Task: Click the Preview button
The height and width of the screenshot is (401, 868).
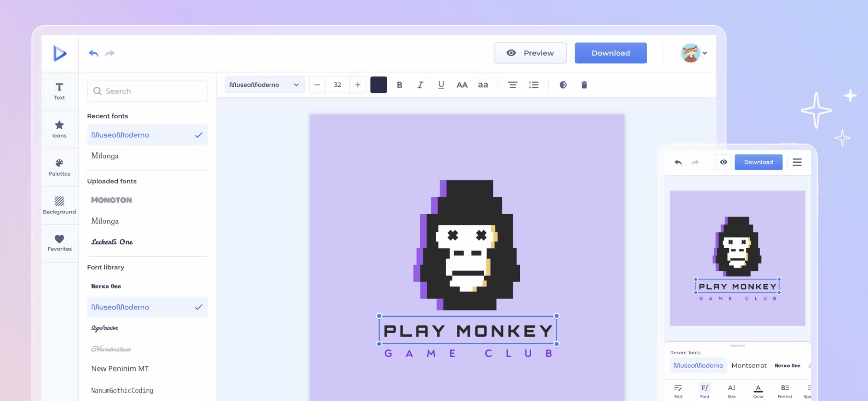Action: pyautogui.click(x=530, y=53)
